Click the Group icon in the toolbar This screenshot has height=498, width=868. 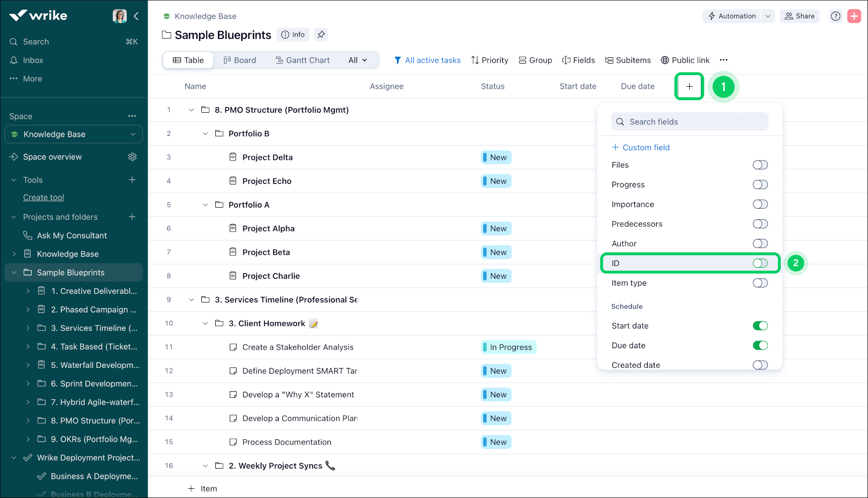(535, 60)
